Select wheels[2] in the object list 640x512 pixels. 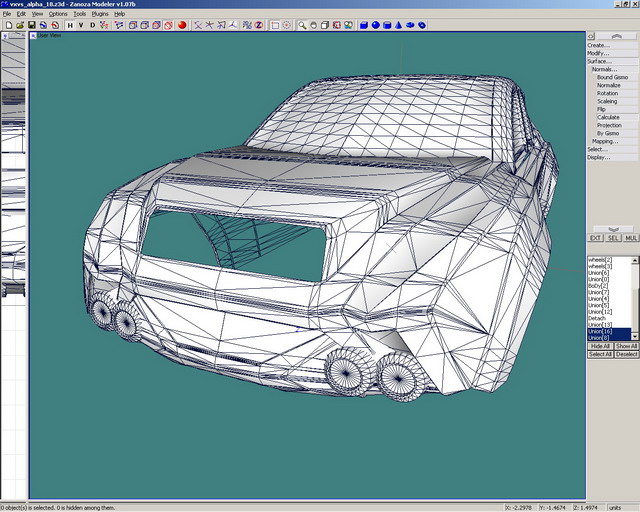tap(600, 260)
